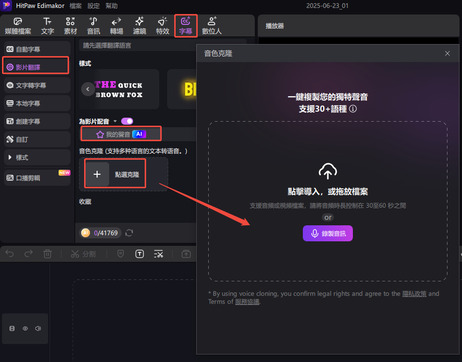This screenshot has height=362, width=462.
Task: Expand the 樣式 style section triangle
Action: pos(10,157)
